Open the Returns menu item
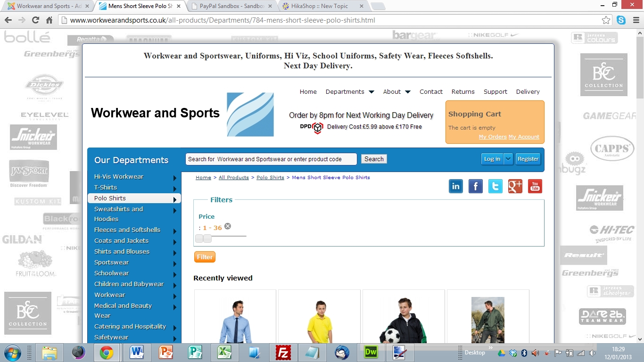 click(463, 92)
